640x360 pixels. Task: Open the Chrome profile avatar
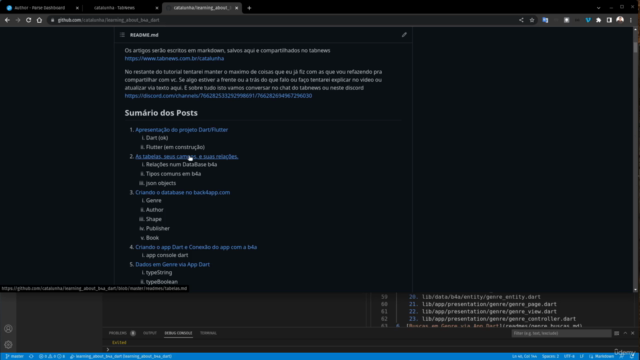[620, 20]
